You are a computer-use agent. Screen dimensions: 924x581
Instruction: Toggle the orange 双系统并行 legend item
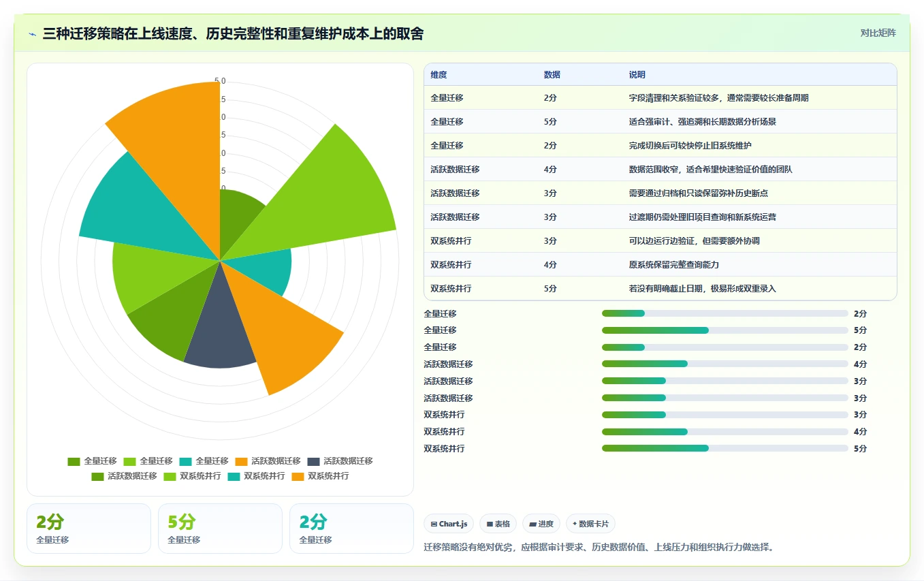point(320,476)
